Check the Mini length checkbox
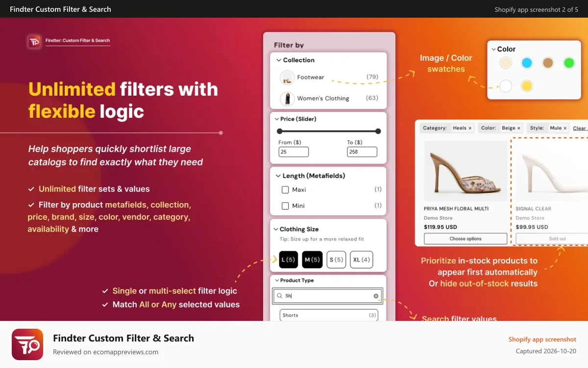 (x=285, y=206)
